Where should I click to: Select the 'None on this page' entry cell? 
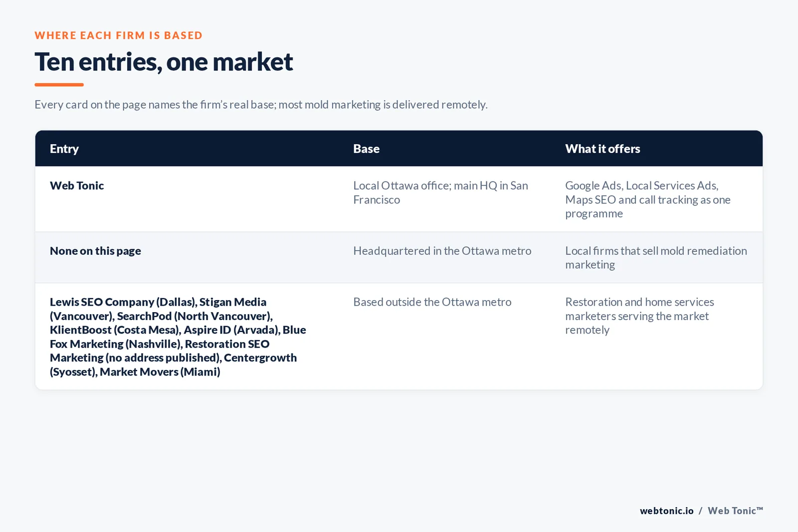(95, 251)
